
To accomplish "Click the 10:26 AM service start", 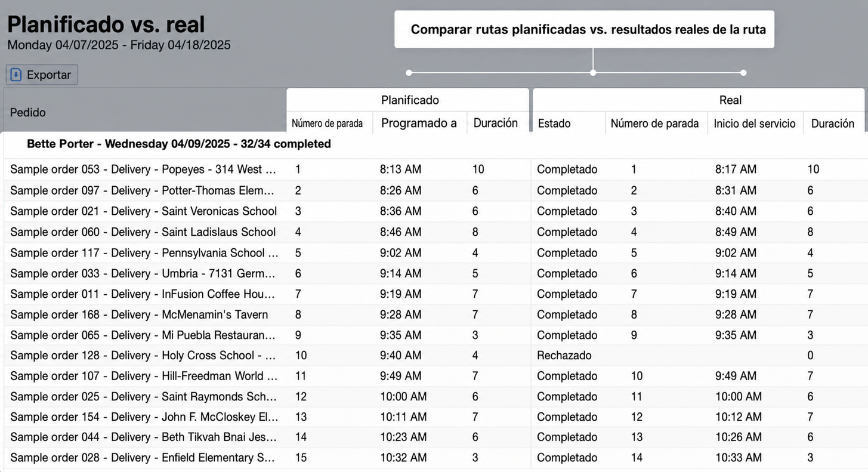I will point(739,437).
